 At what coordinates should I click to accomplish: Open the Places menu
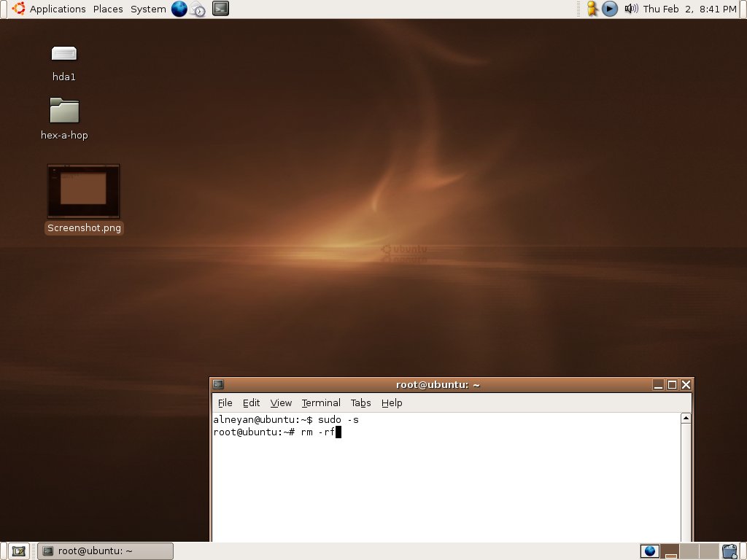point(108,9)
